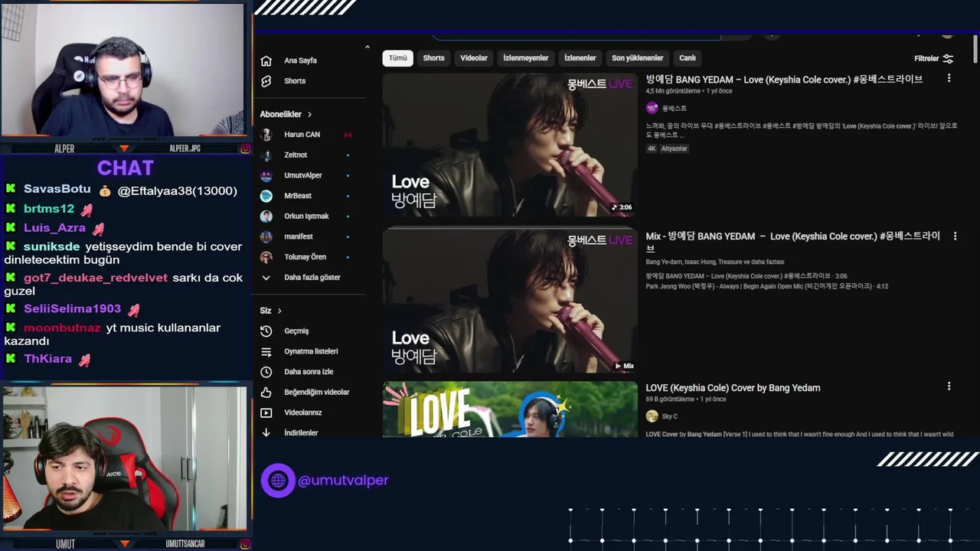Expand Abonelikler section chevron
This screenshot has height=551, width=980.
tap(309, 115)
